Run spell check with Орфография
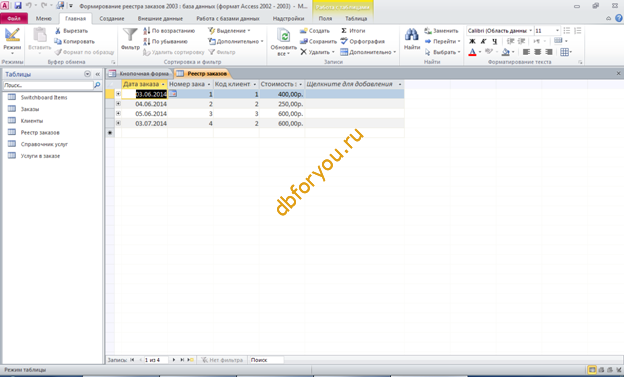The image size is (624, 377). [x=363, y=41]
